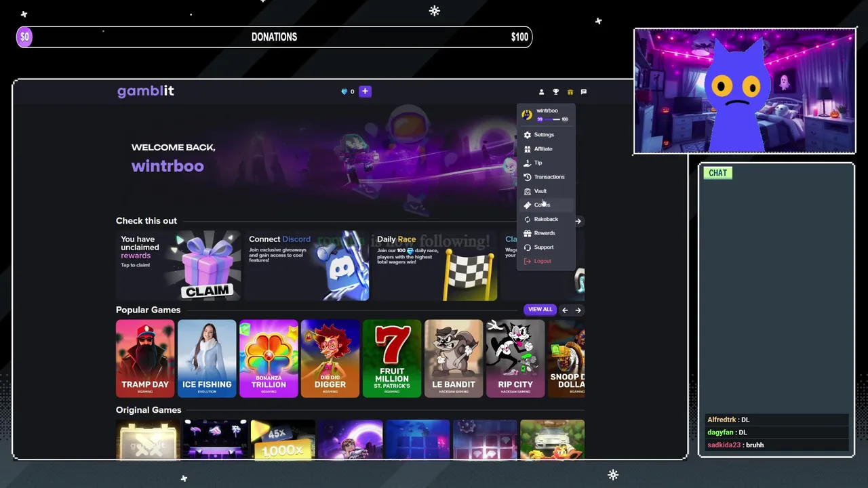Click the wintrboo welcome name text
Viewport: 868px width, 488px height.
pos(167,166)
